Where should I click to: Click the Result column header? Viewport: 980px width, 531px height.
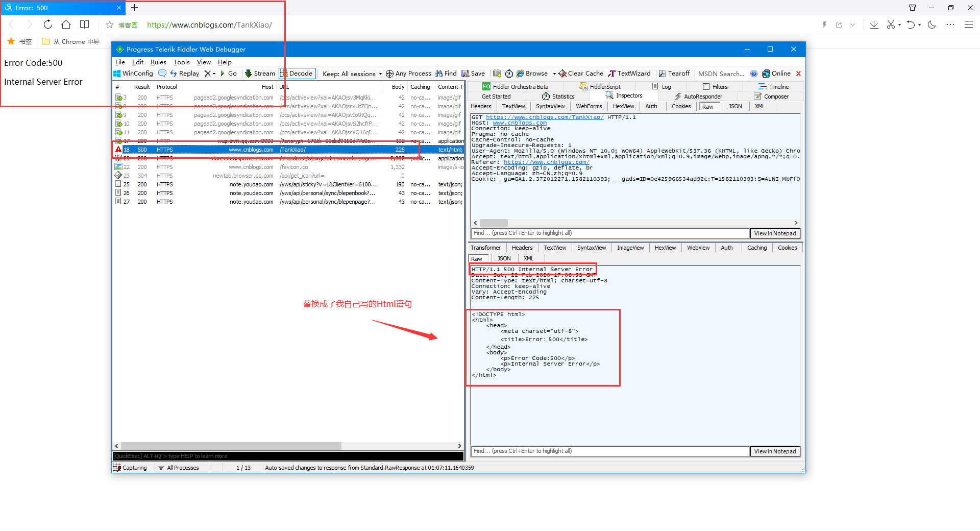click(x=142, y=87)
